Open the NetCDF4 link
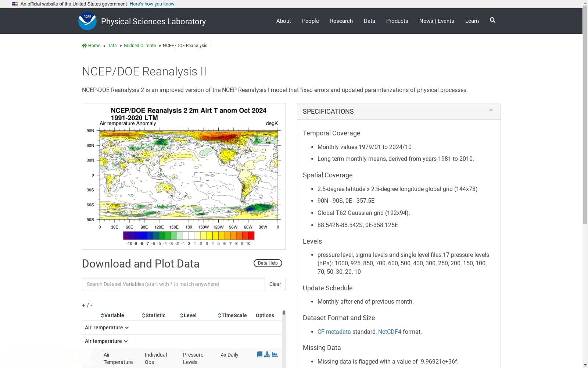 [x=390, y=332]
